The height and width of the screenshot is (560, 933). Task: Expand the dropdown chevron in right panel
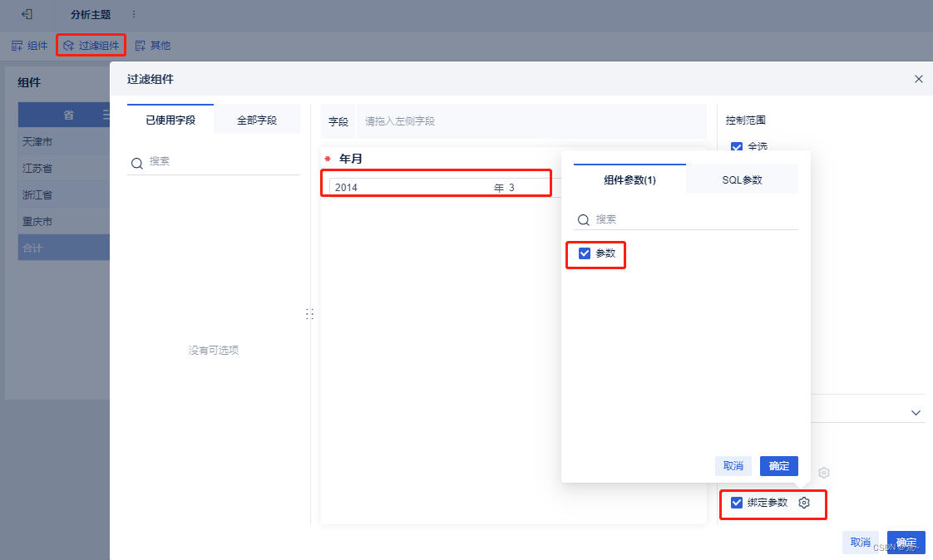tap(916, 413)
